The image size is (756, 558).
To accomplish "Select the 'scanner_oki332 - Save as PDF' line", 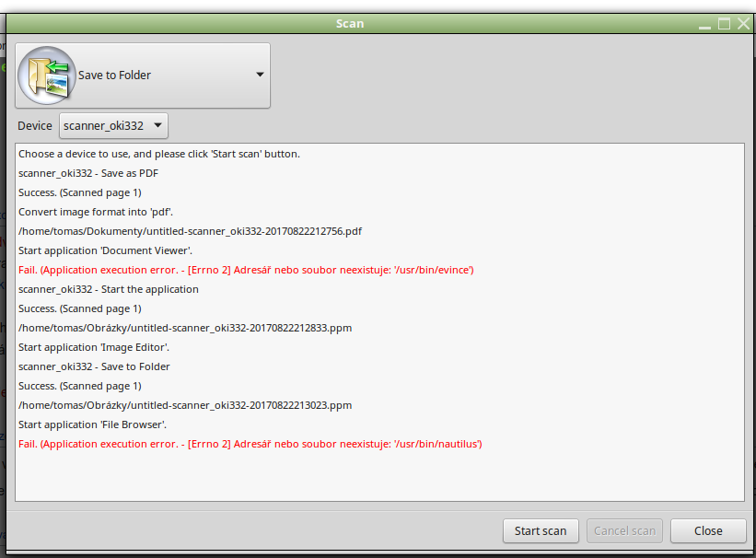I will tap(88, 173).
